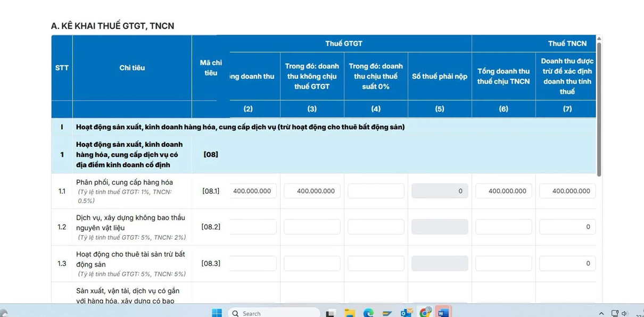Switch to Microsoft Word in the taskbar
Viewport: 644px width, 317px height.
[x=443, y=313]
